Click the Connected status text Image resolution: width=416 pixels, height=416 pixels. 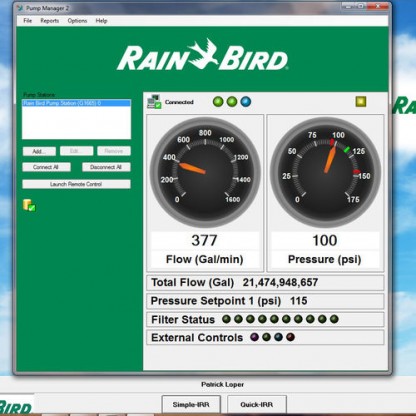179,102
